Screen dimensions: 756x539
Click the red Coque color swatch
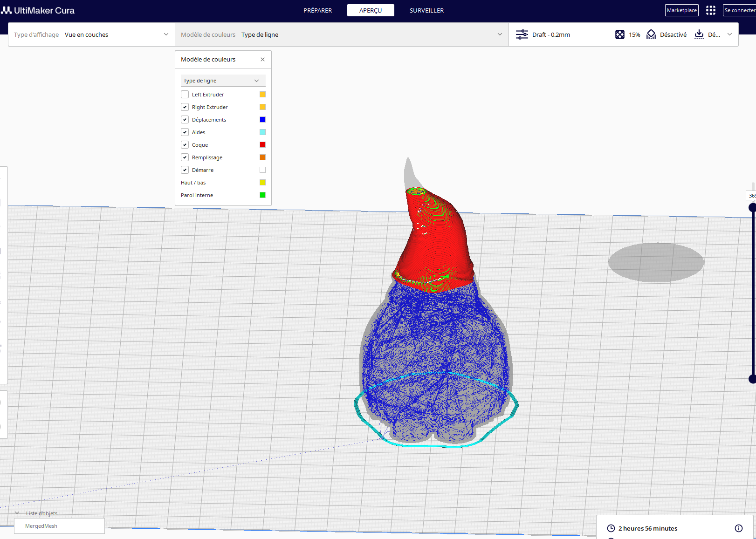(x=263, y=145)
